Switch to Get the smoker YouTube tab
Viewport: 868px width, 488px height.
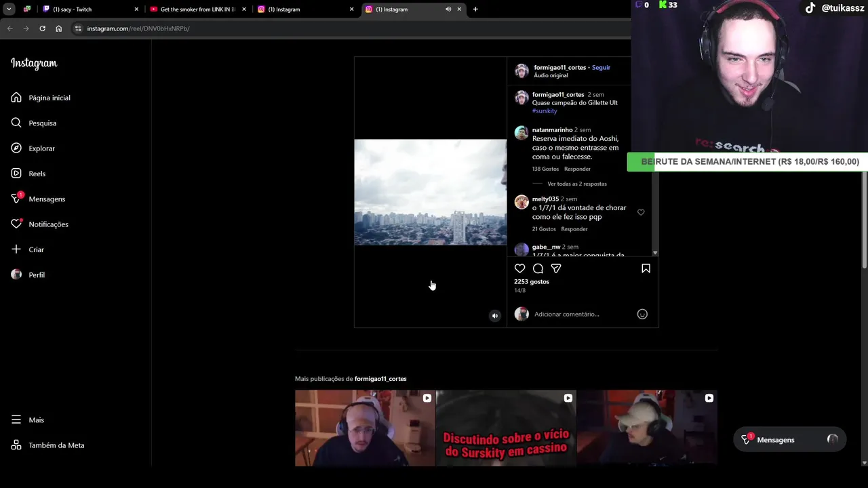click(197, 9)
